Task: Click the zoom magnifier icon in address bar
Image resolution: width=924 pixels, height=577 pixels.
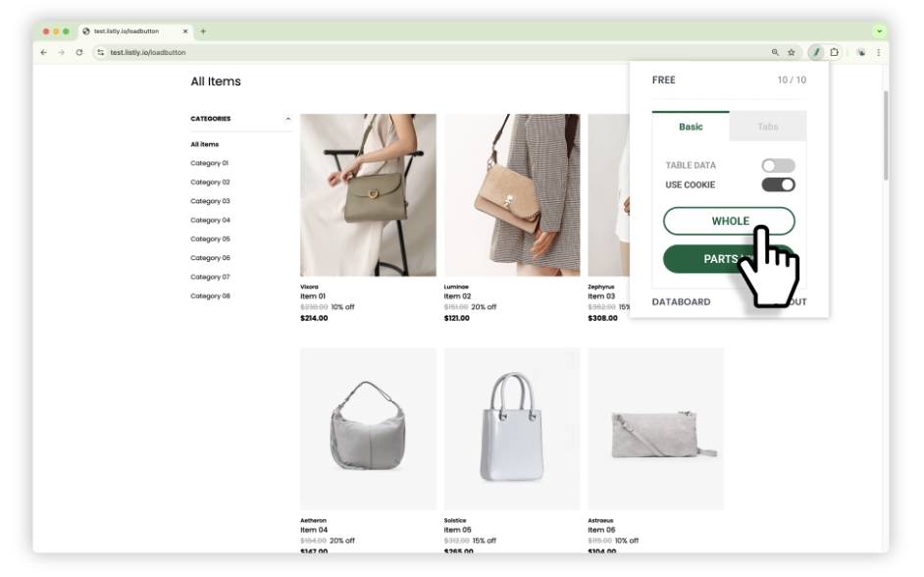Action: tap(775, 52)
